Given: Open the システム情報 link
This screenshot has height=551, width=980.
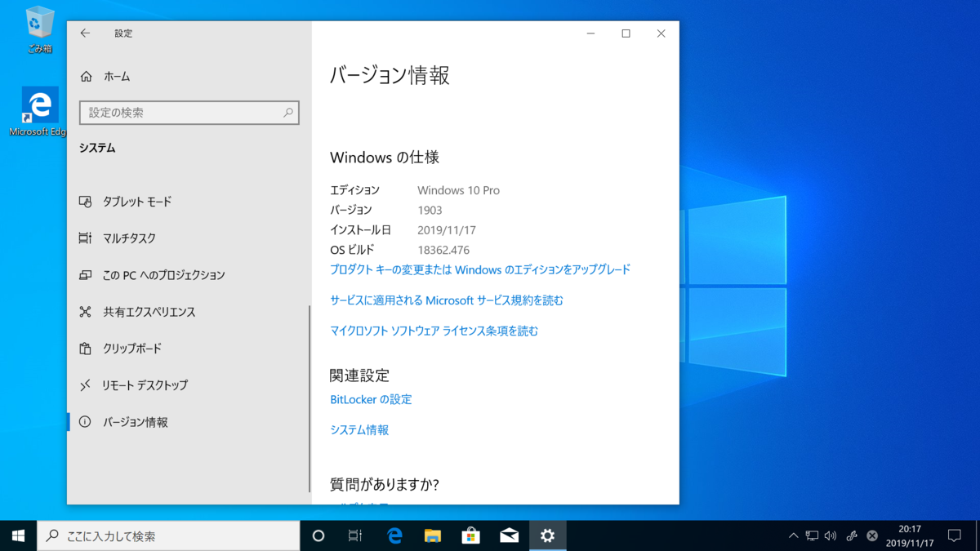Looking at the screenshot, I should (x=359, y=429).
